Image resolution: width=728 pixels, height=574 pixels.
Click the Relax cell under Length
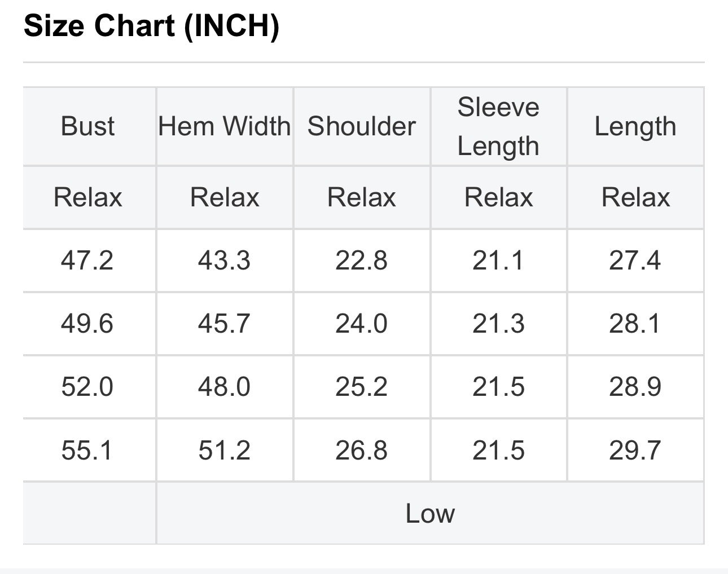coord(635,197)
